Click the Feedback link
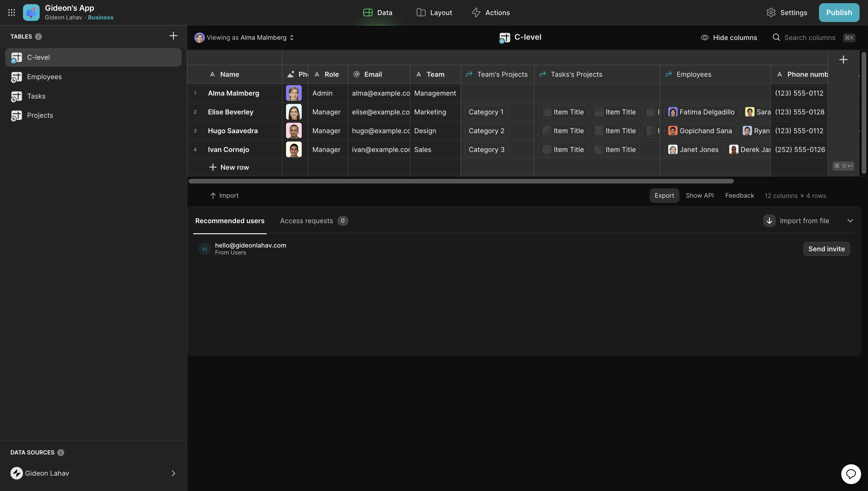 tap(739, 196)
